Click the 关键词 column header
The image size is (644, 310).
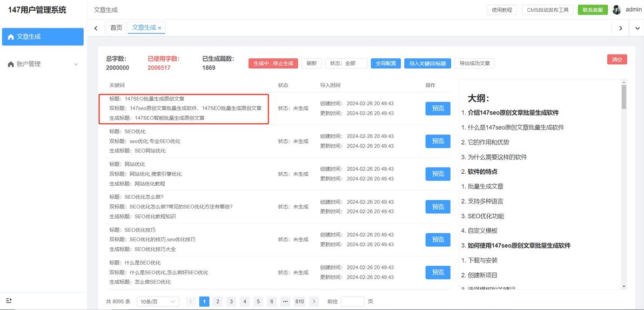point(117,85)
